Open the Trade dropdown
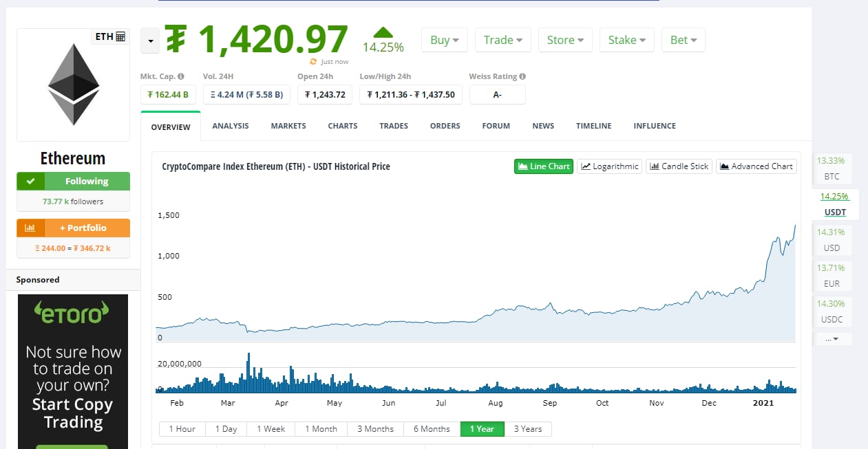The height and width of the screenshot is (449, 868). point(502,40)
